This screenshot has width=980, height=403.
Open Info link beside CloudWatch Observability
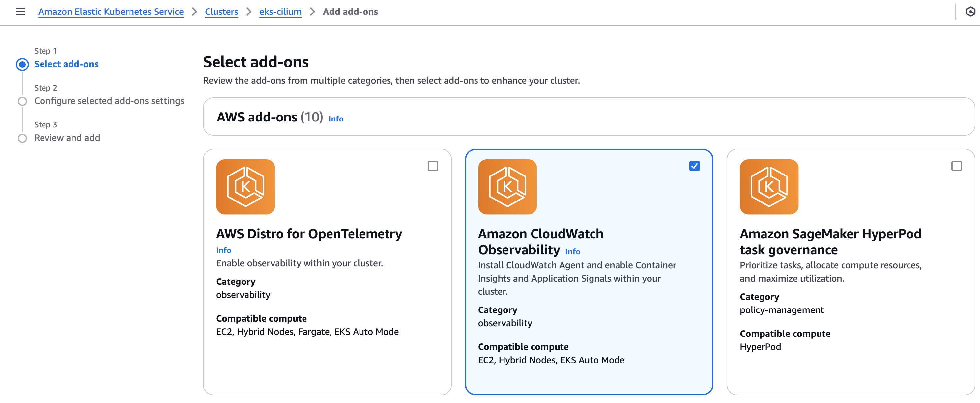pyautogui.click(x=573, y=251)
